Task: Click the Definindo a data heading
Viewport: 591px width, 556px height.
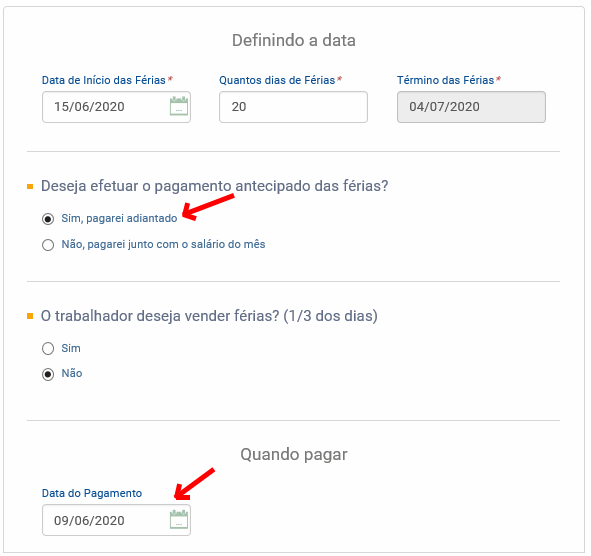Action: [x=294, y=40]
